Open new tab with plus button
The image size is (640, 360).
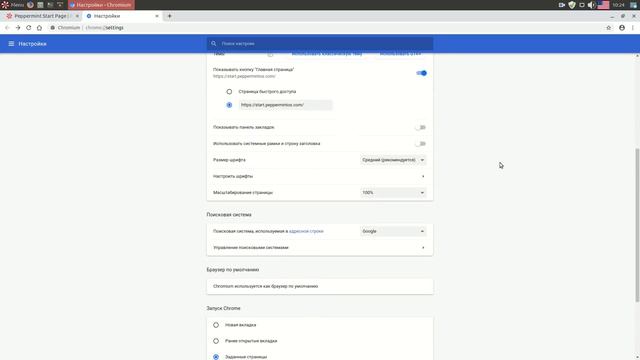pyautogui.click(x=169, y=16)
